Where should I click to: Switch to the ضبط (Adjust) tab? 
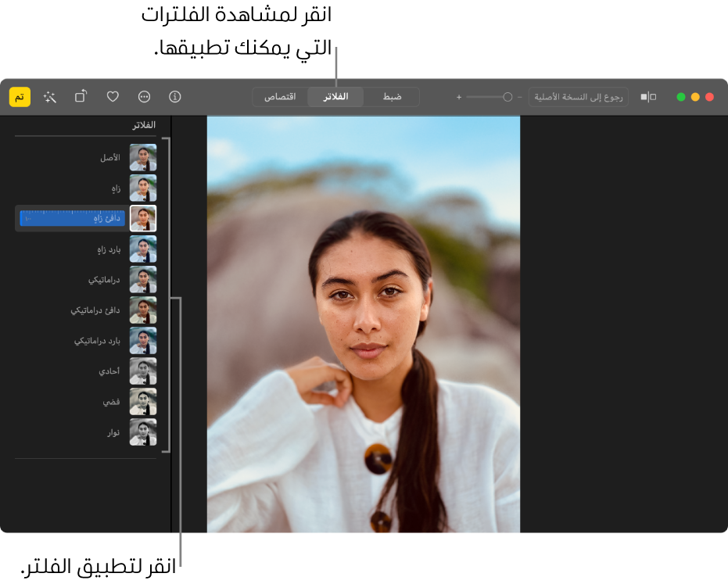[392, 97]
